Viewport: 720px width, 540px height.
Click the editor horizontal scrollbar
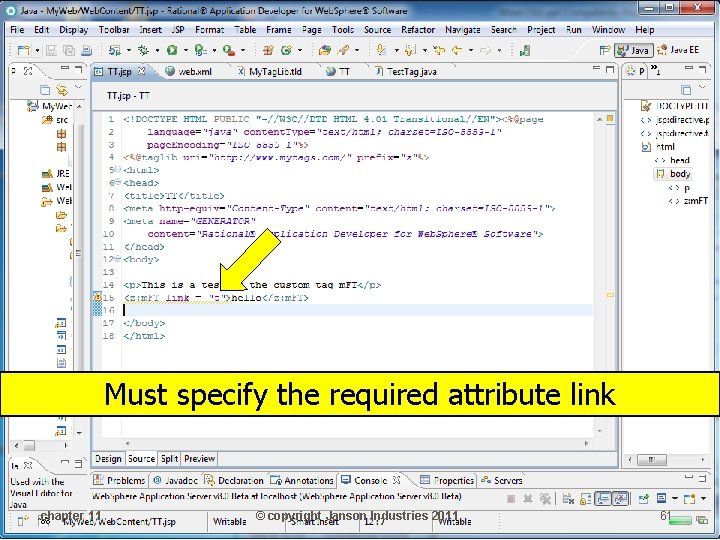[357, 443]
